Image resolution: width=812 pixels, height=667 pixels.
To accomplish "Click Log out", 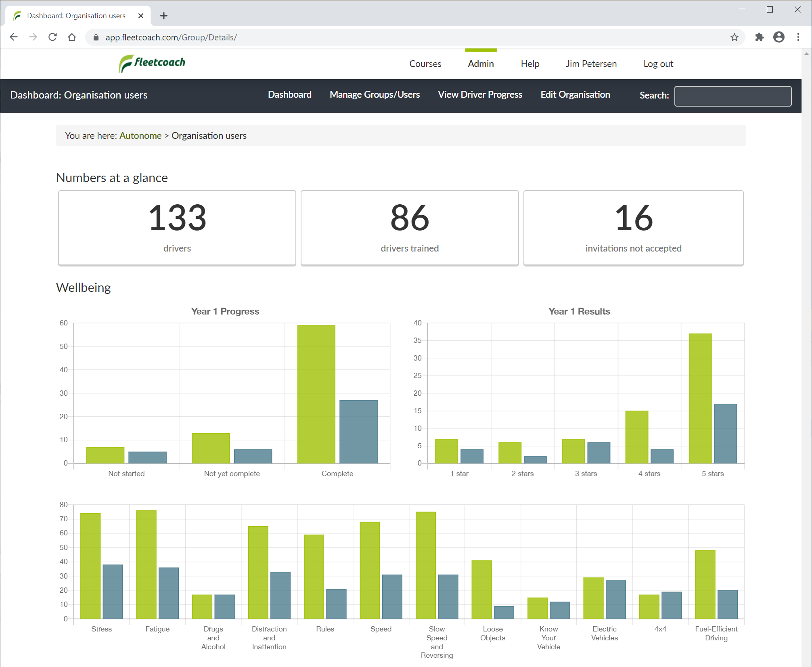I will pyautogui.click(x=658, y=64).
